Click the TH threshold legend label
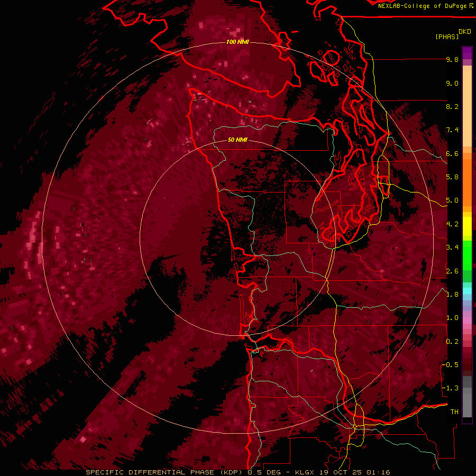 pyautogui.click(x=454, y=412)
